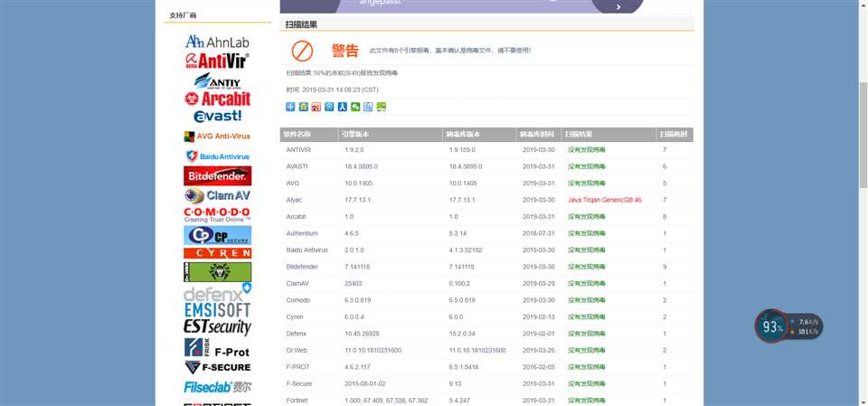
Task: Click the 扫描耗时 column header
Action: (675, 135)
